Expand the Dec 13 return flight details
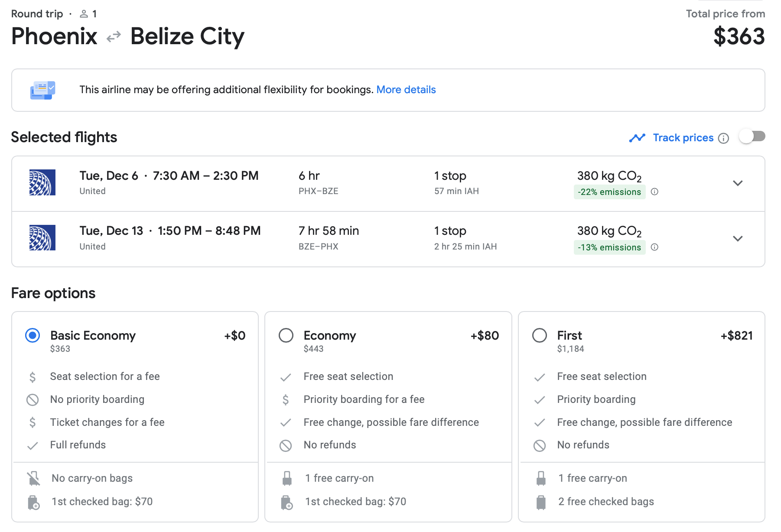 (x=738, y=239)
